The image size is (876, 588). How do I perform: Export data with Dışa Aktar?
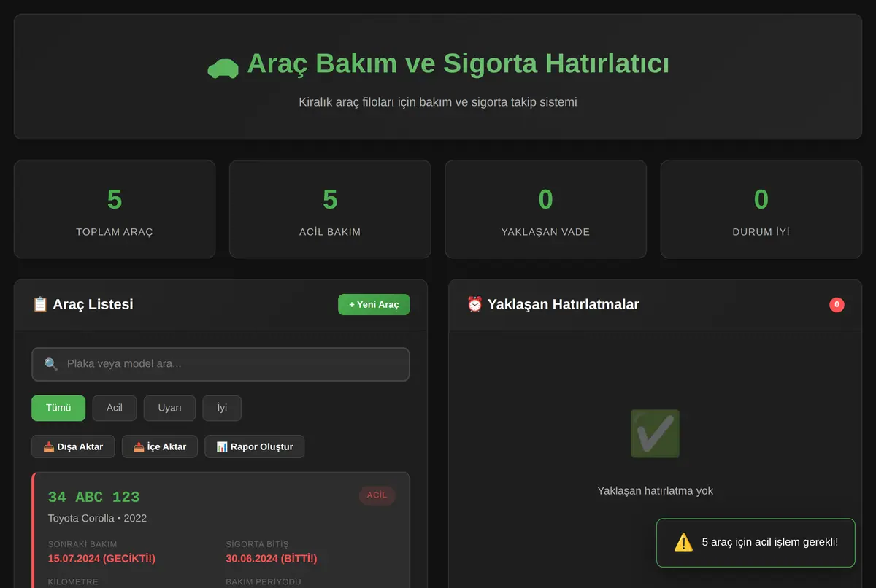[x=73, y=446]
